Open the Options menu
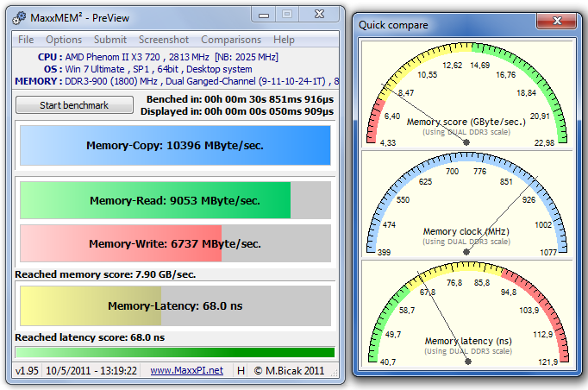 64,40
